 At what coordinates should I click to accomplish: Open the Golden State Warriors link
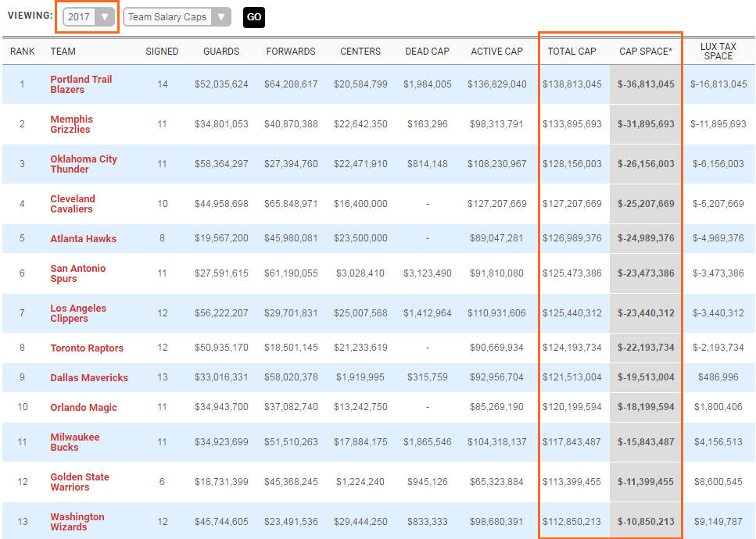click(x=80, y=482)
